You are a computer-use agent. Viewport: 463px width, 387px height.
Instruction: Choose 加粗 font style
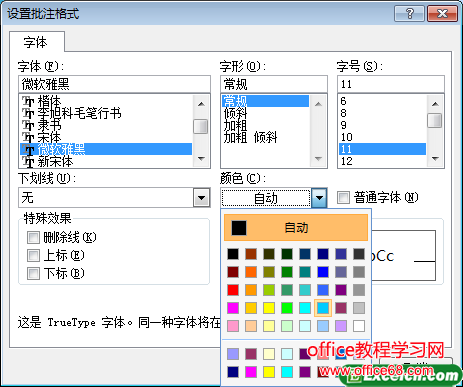(x=265, y=125)
